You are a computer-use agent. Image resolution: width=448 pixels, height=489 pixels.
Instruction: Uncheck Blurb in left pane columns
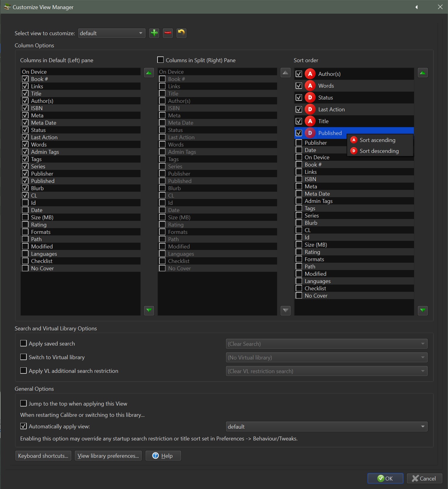[x=25, y=188]
